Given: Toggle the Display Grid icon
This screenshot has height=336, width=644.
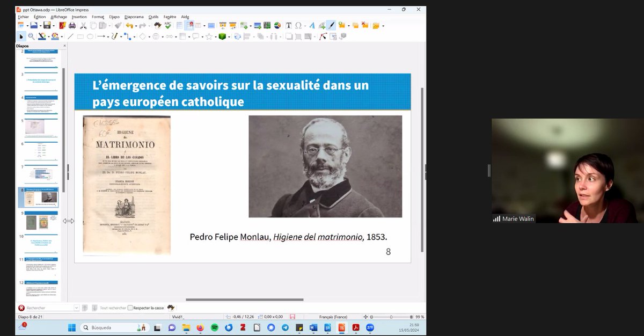Looking at the screenshot, I should click(179, 25).
